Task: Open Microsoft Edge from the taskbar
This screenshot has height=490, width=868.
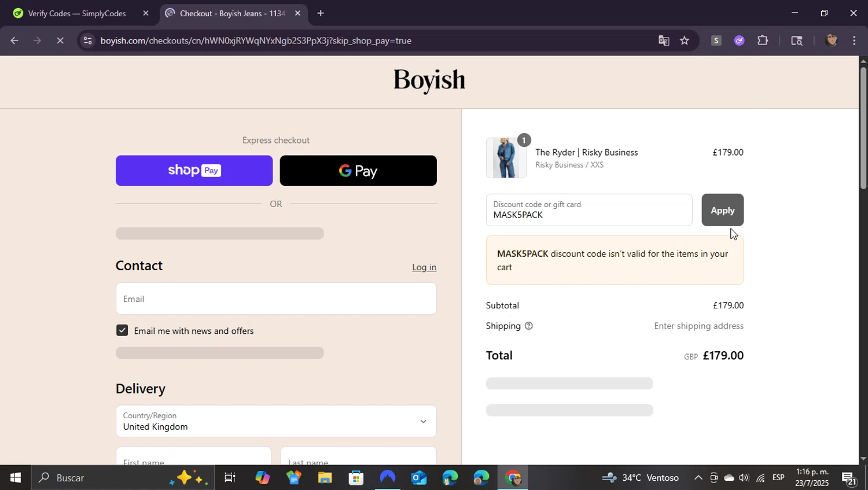Action: (450, 478)
